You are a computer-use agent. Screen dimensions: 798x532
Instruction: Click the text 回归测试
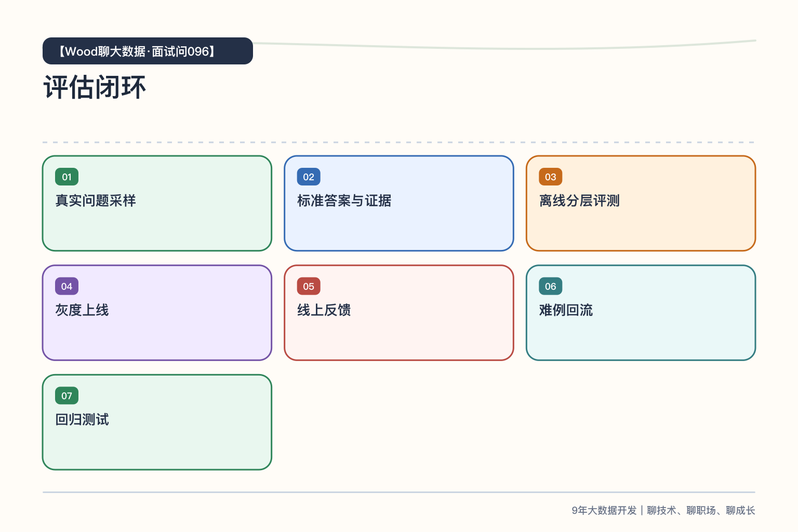pyautogui.click(x=82, y=420)
